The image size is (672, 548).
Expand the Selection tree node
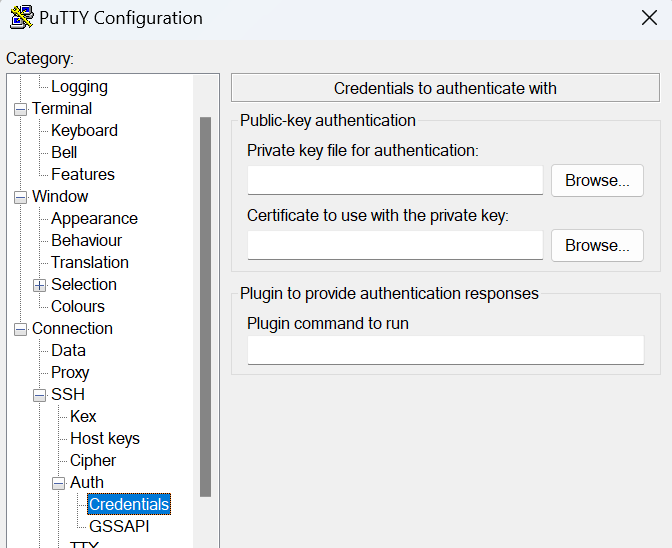(x=39, y=285)
